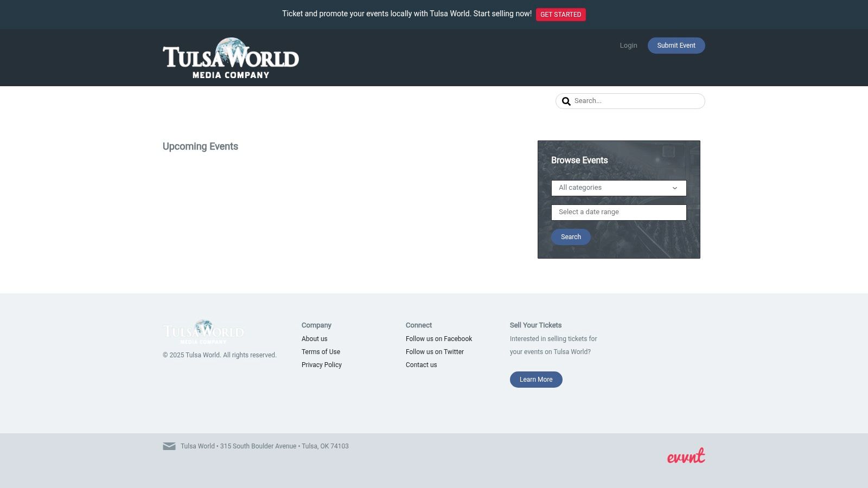Click the envelope icon beside the address
This screenshot has width=868, height=488.
click(169, 446)
